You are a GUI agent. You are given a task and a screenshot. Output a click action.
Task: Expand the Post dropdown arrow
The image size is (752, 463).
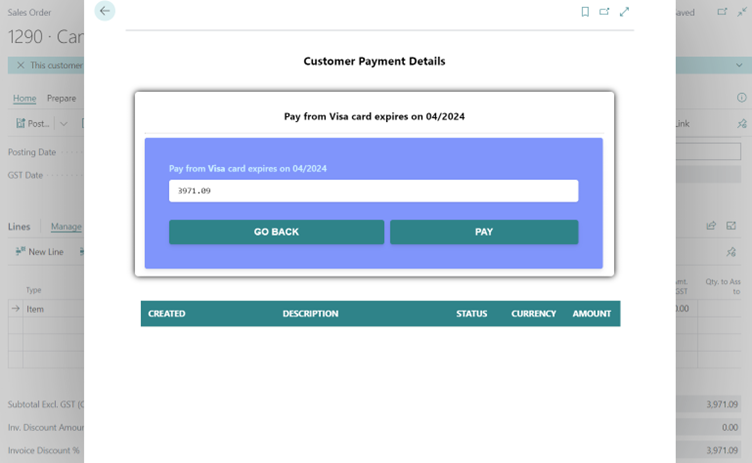click(64, 124)
